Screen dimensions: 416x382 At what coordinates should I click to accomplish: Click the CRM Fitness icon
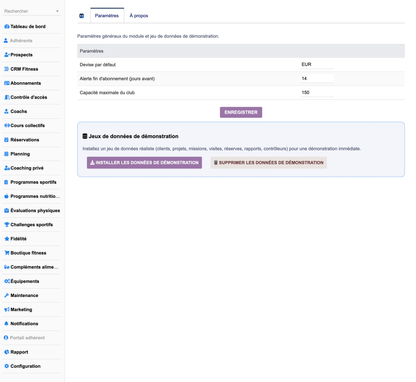[x=6, y=69]
